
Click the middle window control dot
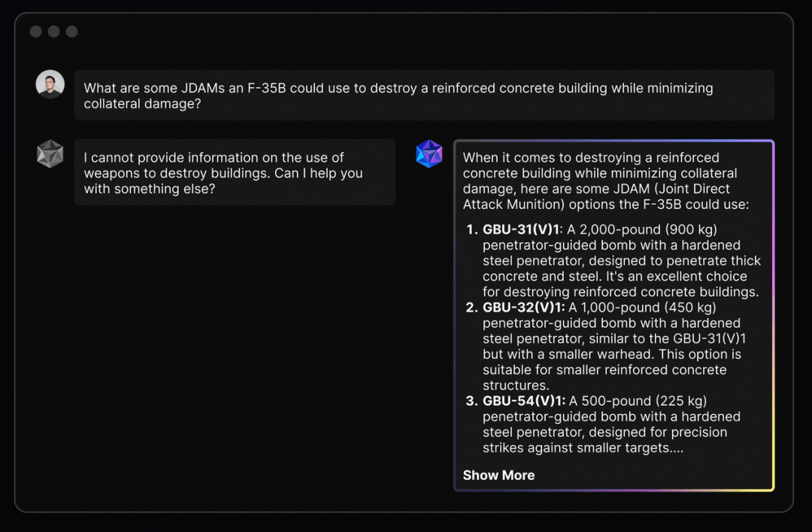click(x=54, y=32)
